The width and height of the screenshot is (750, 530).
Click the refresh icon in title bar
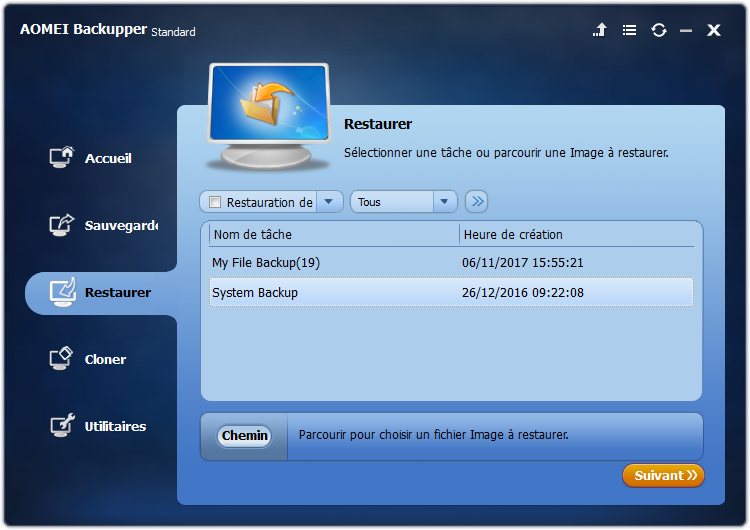pos(659,30)
